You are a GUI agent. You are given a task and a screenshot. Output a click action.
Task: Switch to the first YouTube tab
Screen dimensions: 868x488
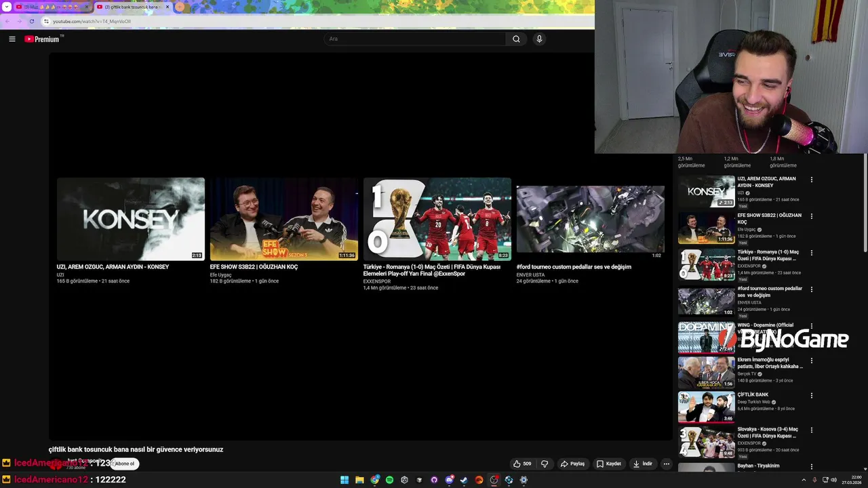52,7
